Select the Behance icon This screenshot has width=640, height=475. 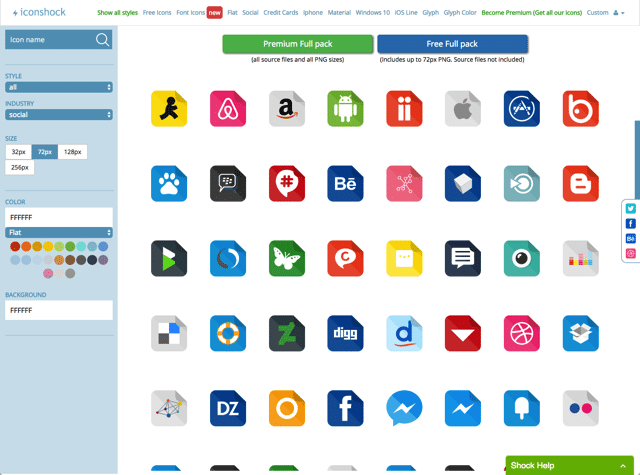tap(345, 183)
